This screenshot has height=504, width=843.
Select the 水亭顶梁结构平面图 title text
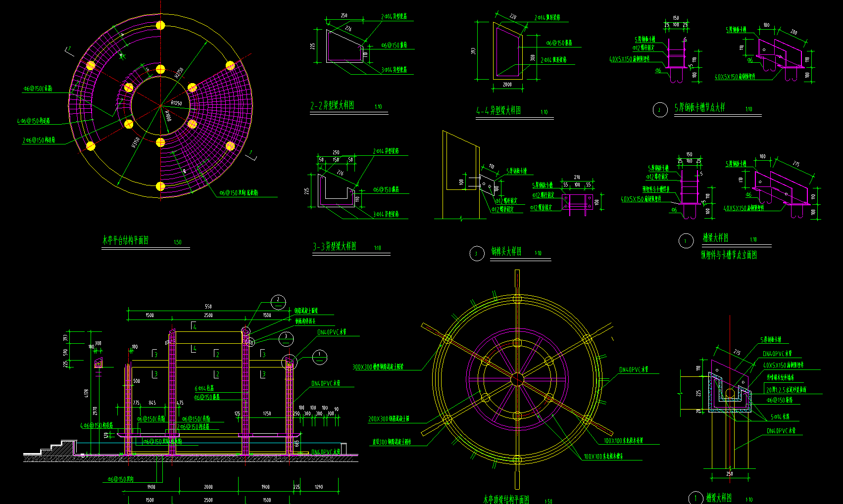click(x=506, y=500)
